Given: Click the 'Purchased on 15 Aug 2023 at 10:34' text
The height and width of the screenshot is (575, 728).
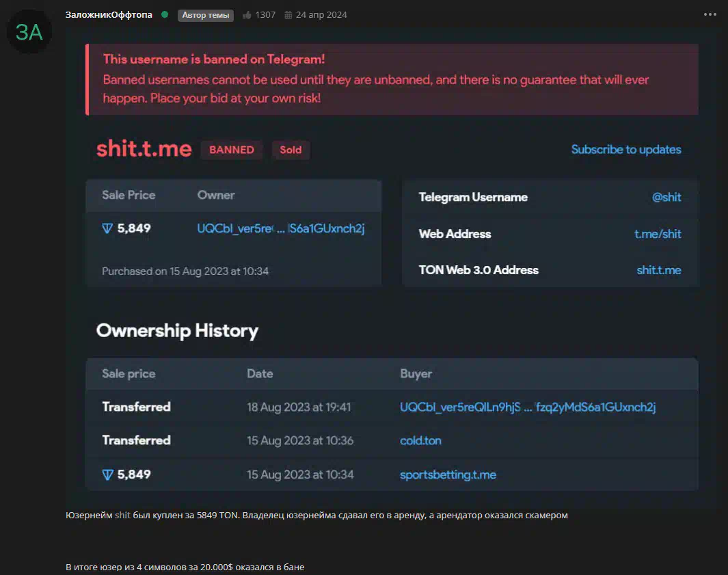Looking at the screenshot, I should [185, 271].
